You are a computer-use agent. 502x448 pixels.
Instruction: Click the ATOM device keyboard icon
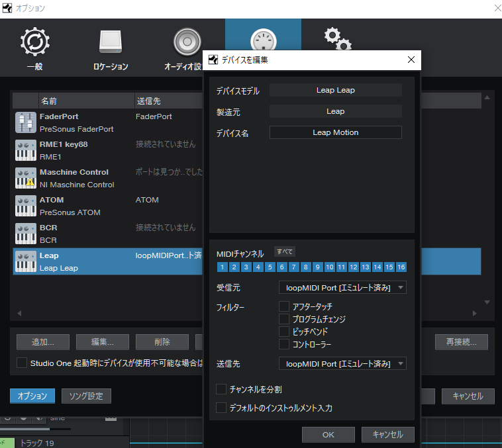[x=26, y=206]
